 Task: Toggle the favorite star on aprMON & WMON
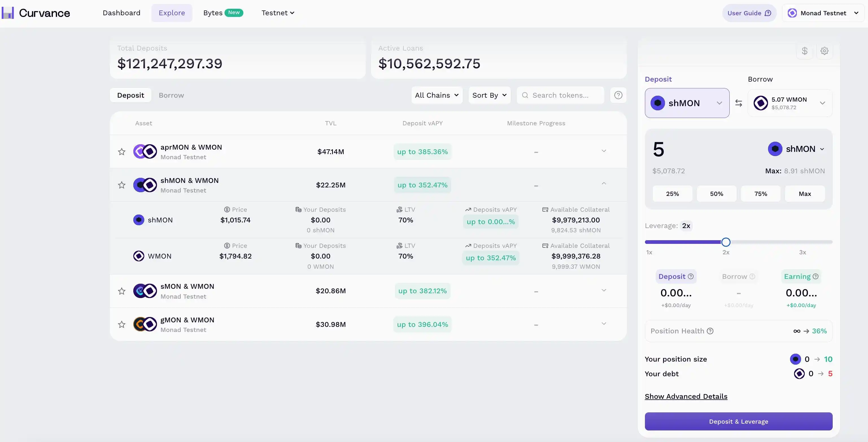pyautogui.click(x=122, y=152)
